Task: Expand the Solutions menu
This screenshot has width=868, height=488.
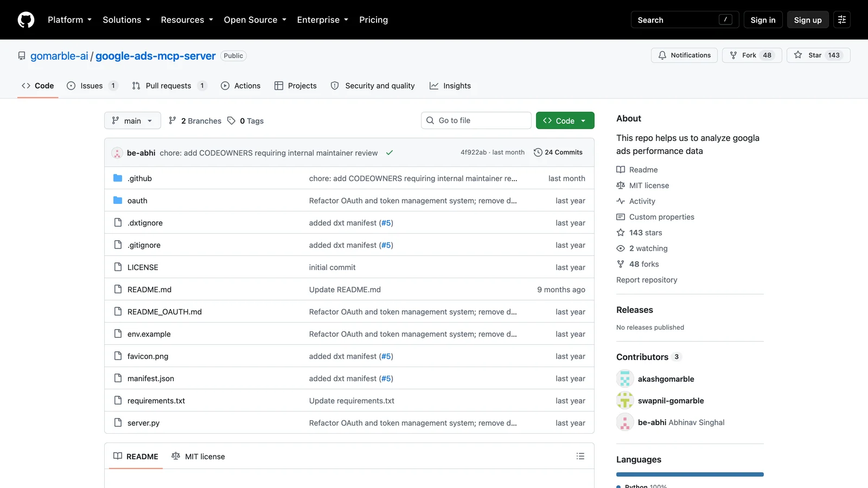Action: 126,20
